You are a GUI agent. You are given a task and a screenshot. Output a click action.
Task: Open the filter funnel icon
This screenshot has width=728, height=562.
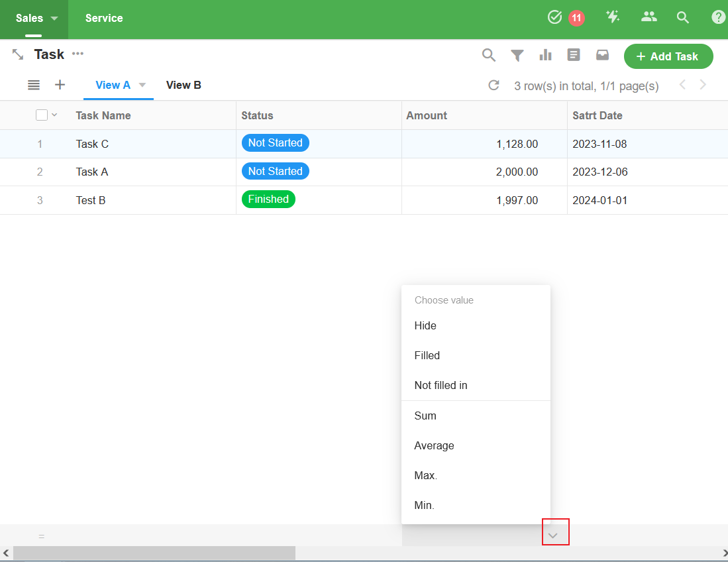(x=517, y=56)
